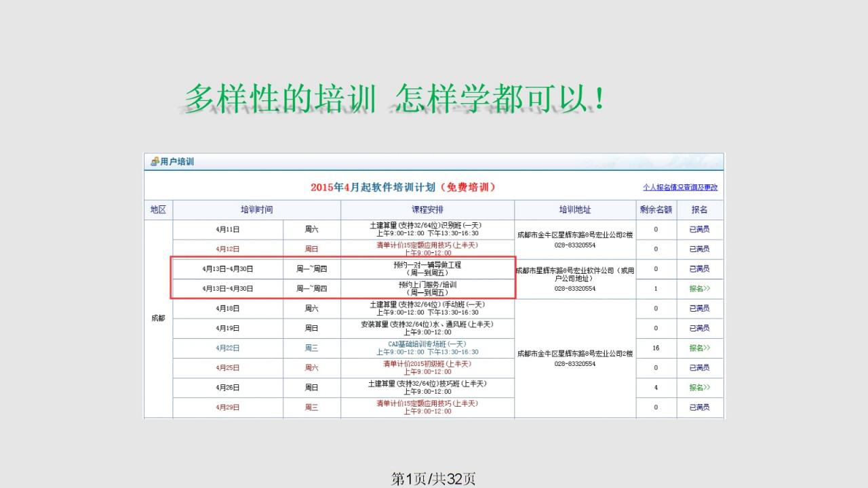Click 清单计价15定额应用技巧 in the 4月12日 row
The width and height of the screenshot is (868, 488).
(x=428, y=249)
